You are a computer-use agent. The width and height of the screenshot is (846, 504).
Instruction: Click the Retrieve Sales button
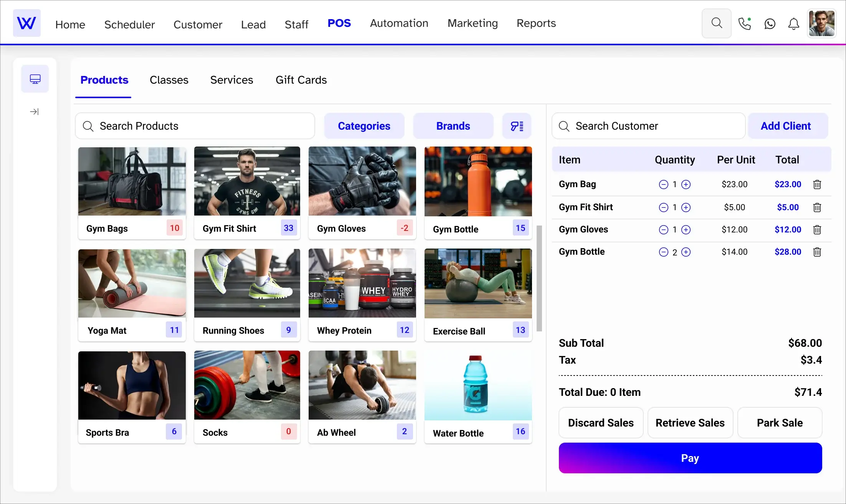pyautogui.click(x=690, y=422)
